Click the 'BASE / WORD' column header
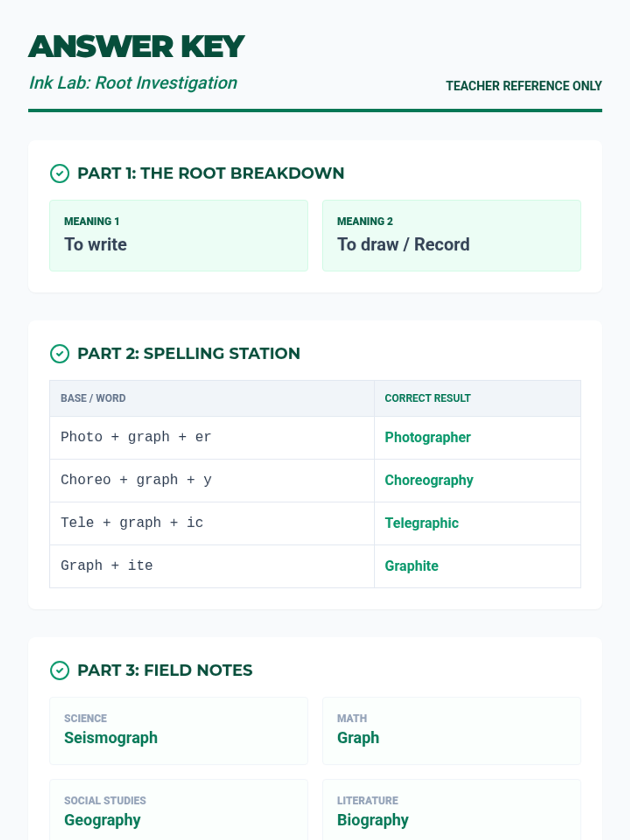Screen dimensions: 630x840 tap(93, 398)
